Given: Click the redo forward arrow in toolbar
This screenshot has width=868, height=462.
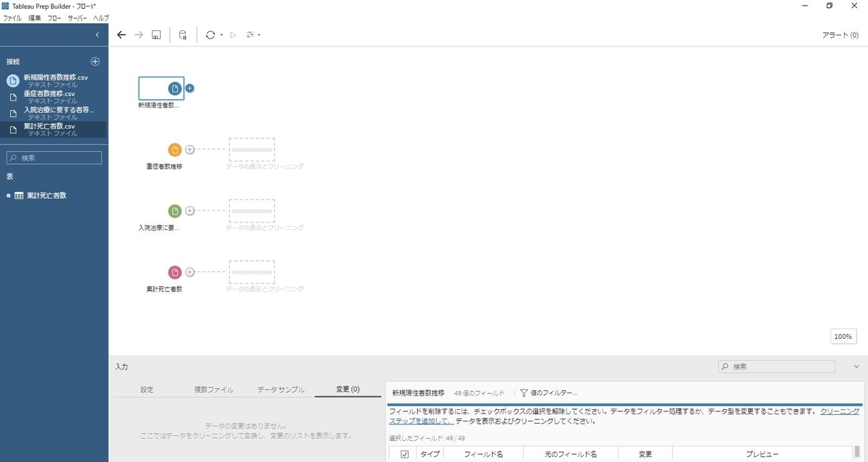Looking at the screenshot, I should (x=139, y=35).
